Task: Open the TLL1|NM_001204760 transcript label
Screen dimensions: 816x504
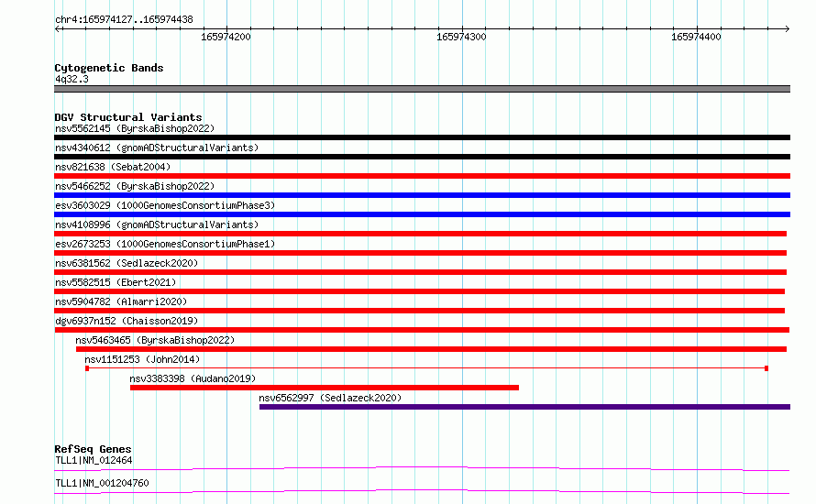Action: click(102, 483)
